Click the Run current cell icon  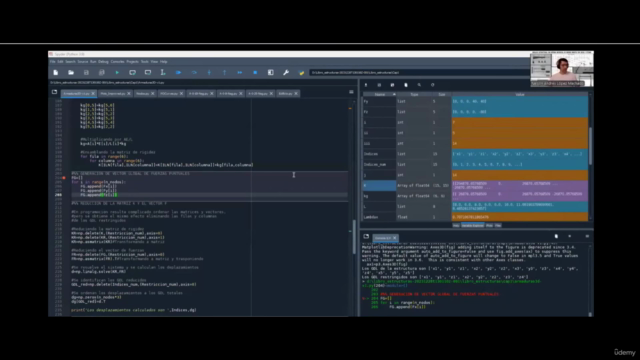coord(132,73)
